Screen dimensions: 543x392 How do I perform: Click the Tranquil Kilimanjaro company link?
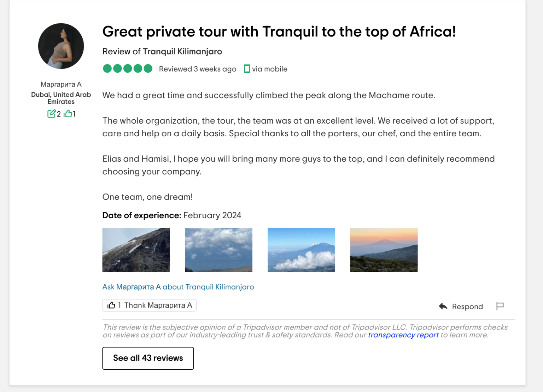click(x=182, y=51)
